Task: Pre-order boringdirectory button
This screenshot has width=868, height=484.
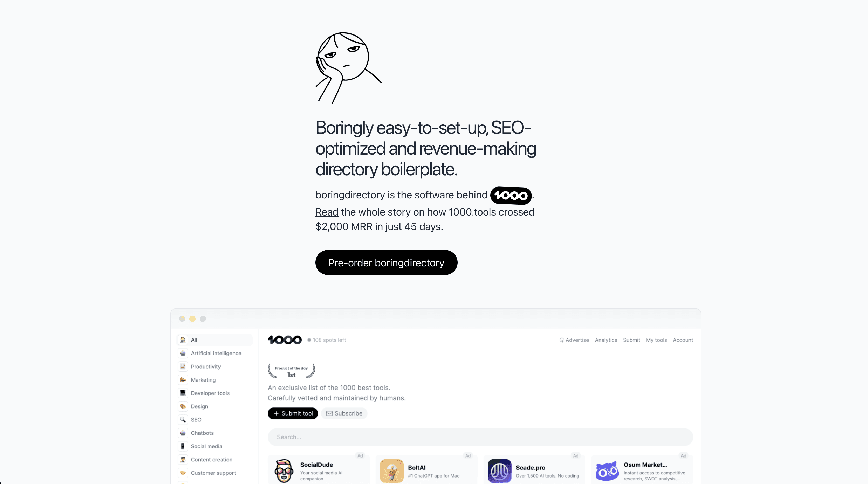Action: click(x=386, y=262)
